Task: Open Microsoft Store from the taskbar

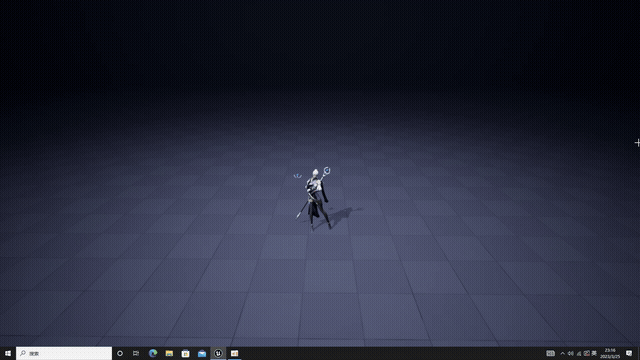Action: (x=186, y=353)
